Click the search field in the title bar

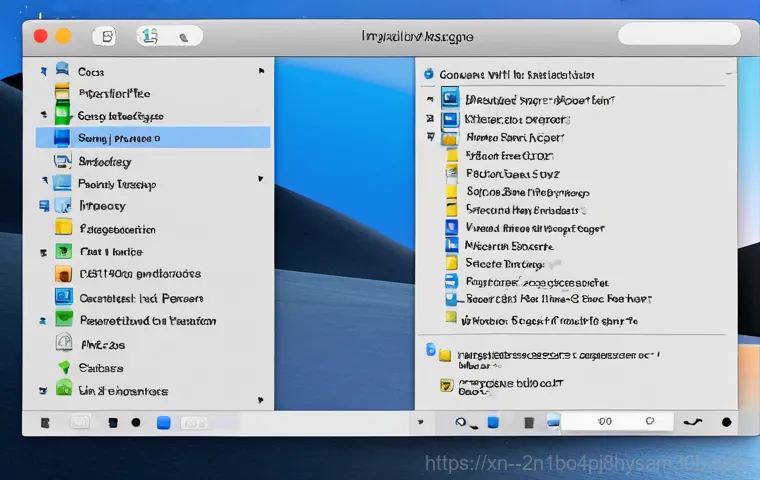click(679, 34)
